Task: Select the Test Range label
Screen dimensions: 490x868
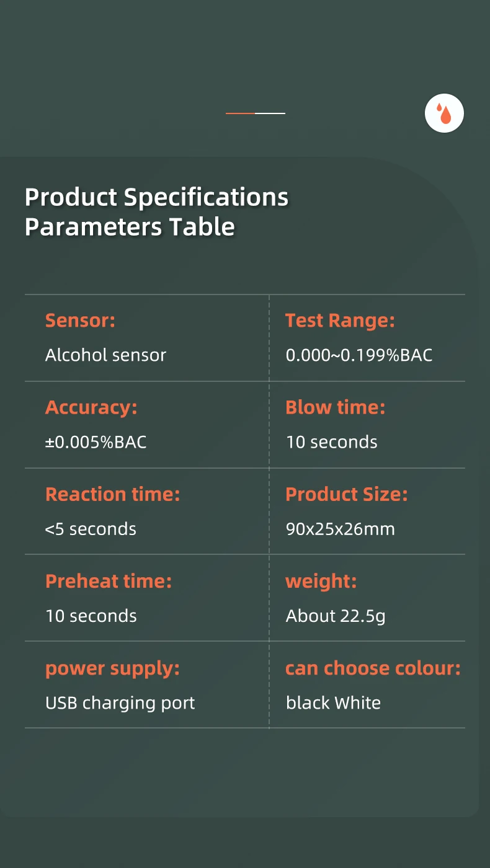Action: [340, 321]
